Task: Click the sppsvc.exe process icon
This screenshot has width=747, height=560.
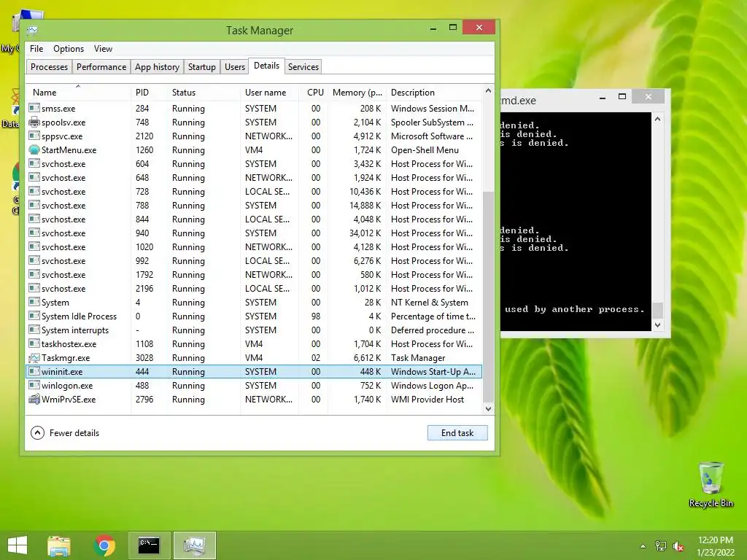Action: click(x=34, y=136)
